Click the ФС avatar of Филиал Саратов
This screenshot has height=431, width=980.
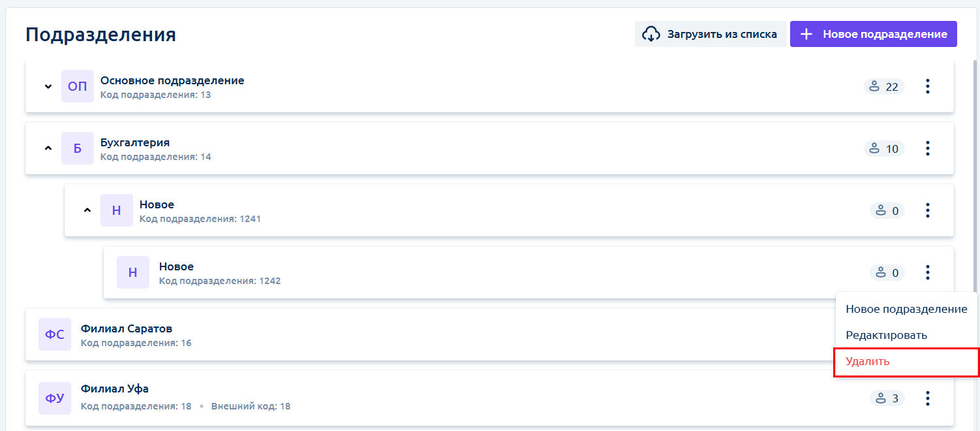(55, 334)
